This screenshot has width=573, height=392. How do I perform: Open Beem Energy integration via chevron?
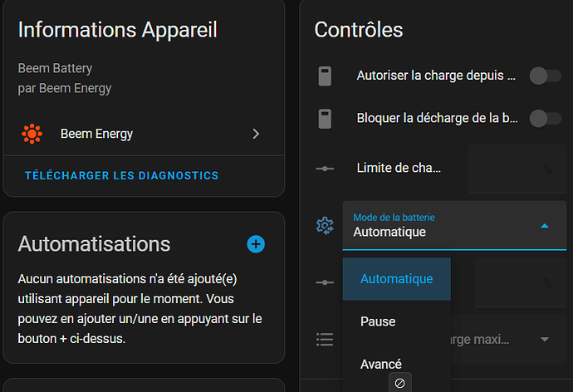tap(256, 134)
